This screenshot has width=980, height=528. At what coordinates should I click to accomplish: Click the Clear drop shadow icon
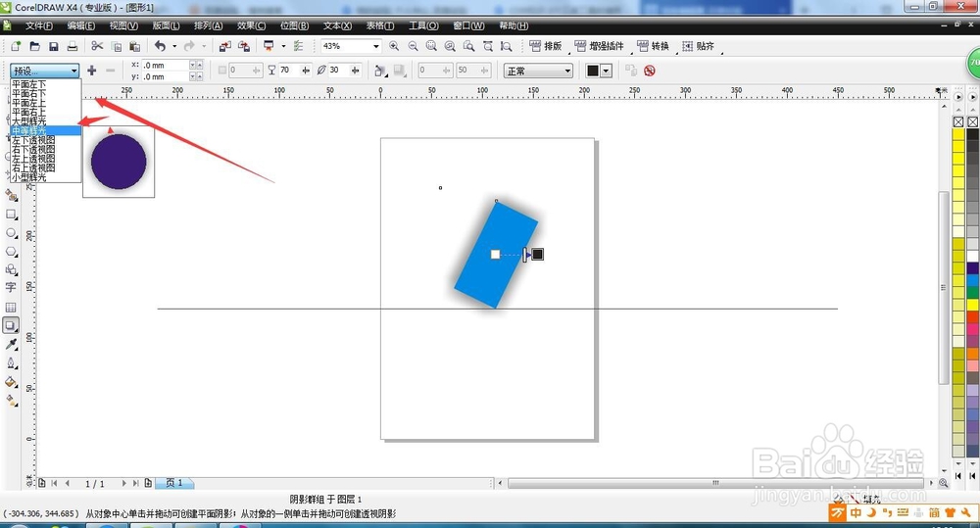point(650,71)
